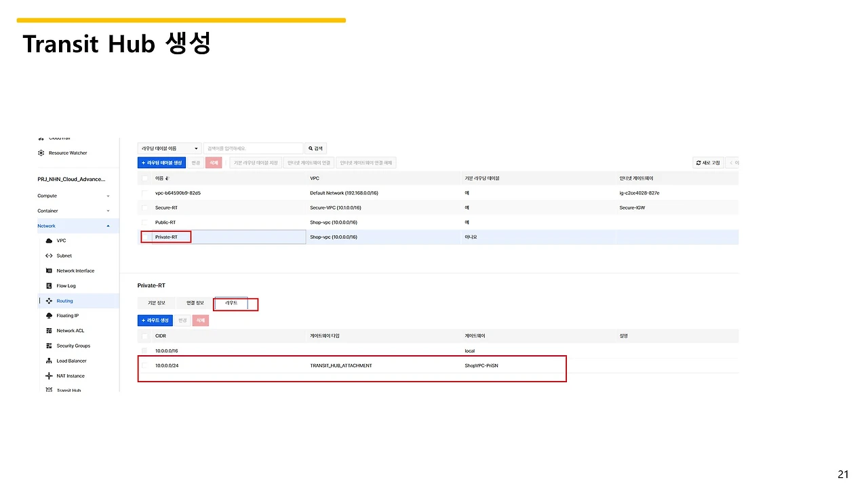Click PRJ_NHN_Cloud_Advance project name
Viewport: 868px width, 488px height.
[71, 179]
